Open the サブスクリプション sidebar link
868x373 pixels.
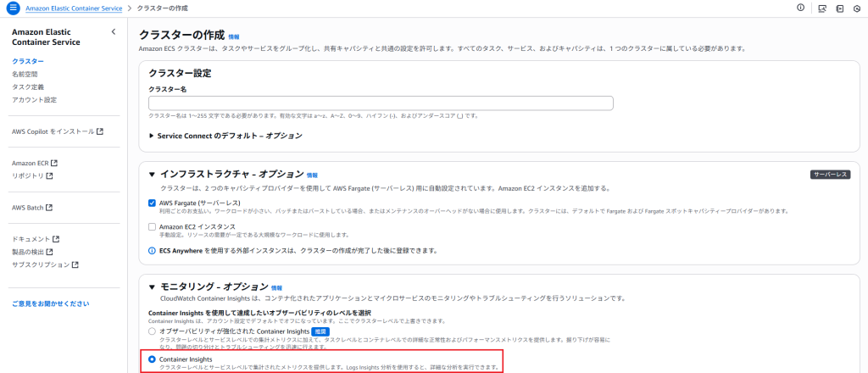coord(41,264)
